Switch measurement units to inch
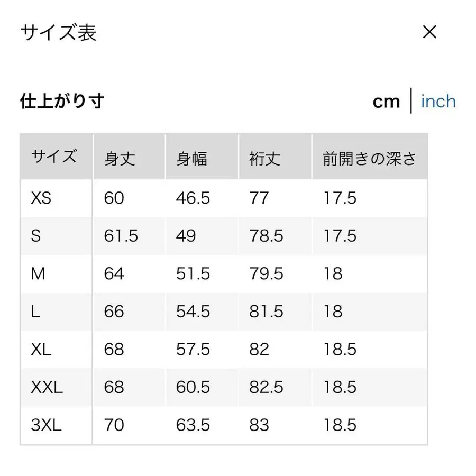 [x=438, y=101]
